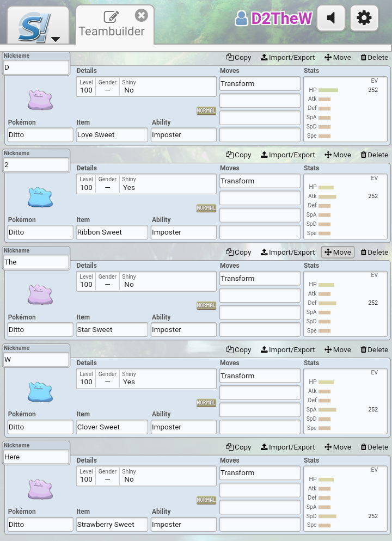This screenshot has width=392, height=541.
Task: Open Import/Export for Ditto 2
Action: (288, 155)
